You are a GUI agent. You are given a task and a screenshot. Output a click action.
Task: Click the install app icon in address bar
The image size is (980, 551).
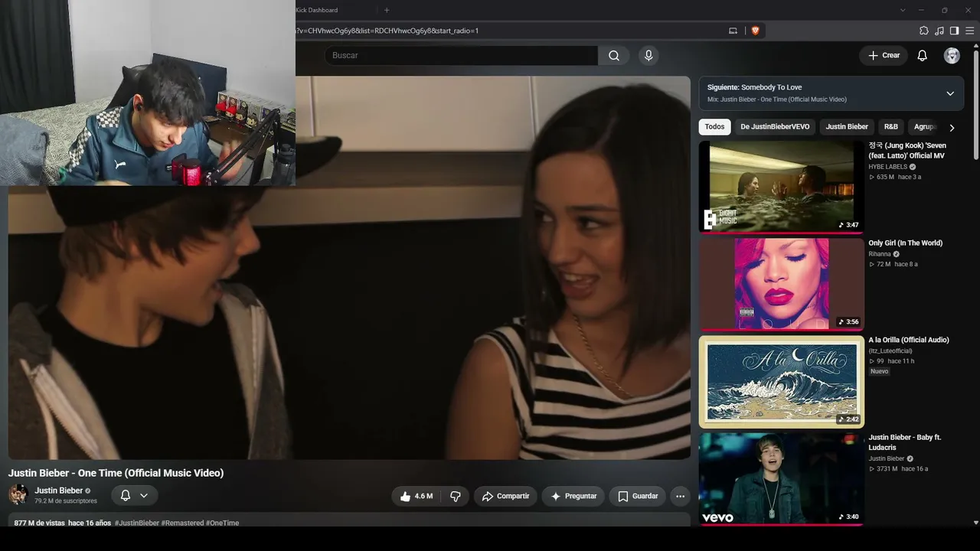coord(733,31)
